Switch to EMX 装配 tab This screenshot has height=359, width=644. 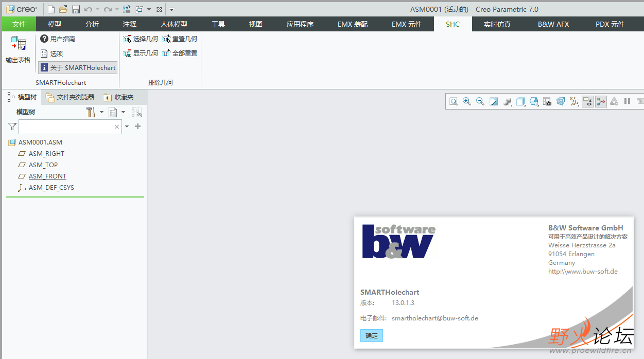[353, 24]
